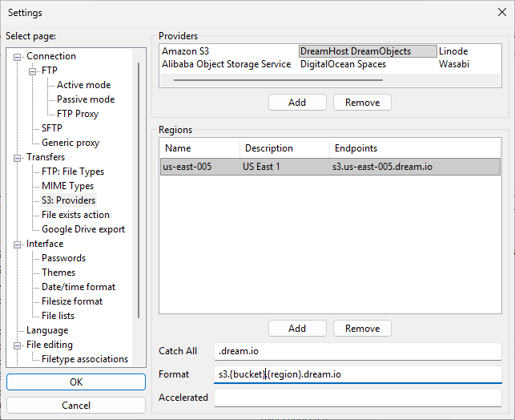
Task: Collapse the Connection tree node
Action: point(18,57)
